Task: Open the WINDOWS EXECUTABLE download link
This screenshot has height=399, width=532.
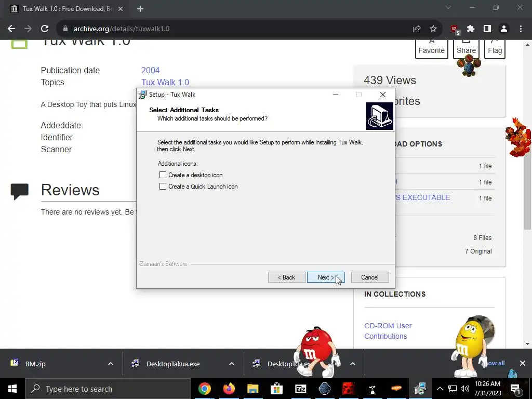Action: (423, 197)
